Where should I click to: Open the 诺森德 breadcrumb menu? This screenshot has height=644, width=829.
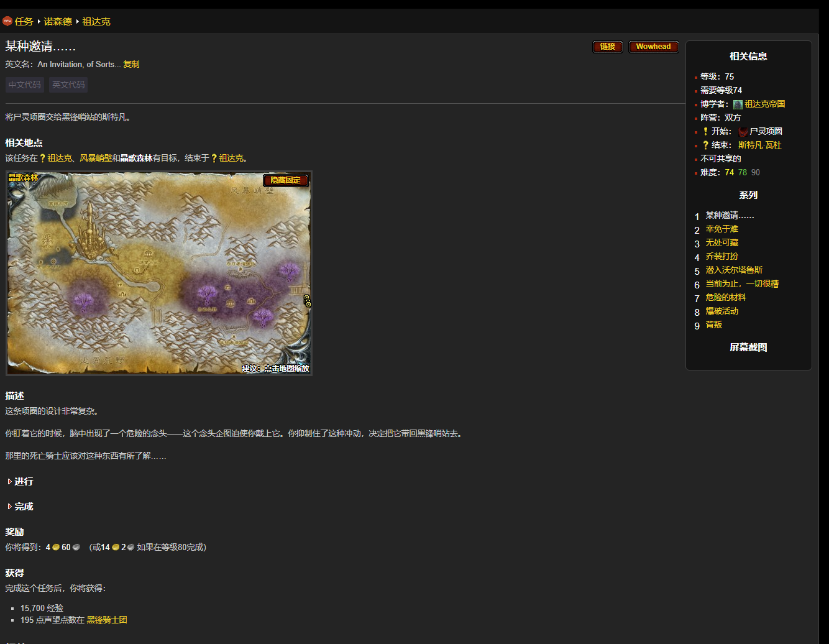click(58, 22)
